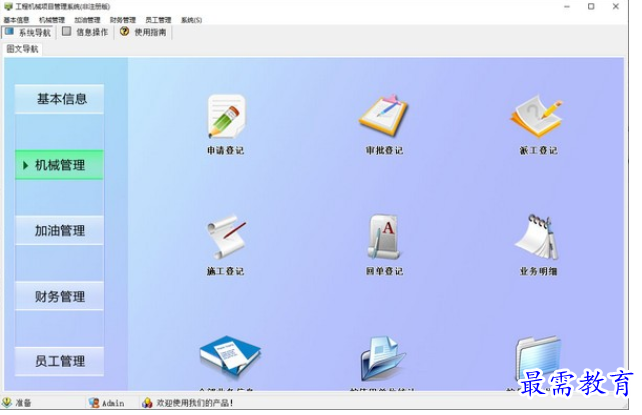Open the 员工管理 menu in menu bar

click(158, 20)
